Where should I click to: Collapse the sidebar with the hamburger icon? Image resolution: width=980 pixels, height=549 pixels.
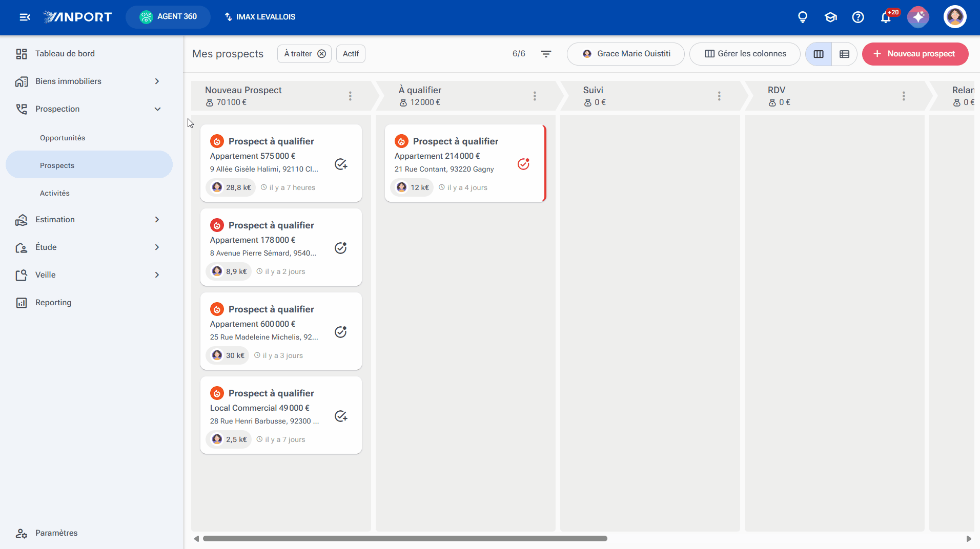pos(25,17)
